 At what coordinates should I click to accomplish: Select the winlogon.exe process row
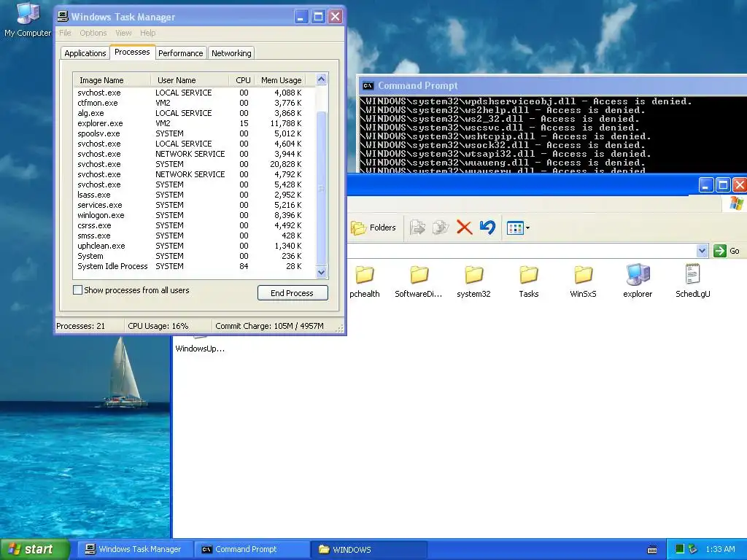(x=193, y=215)
